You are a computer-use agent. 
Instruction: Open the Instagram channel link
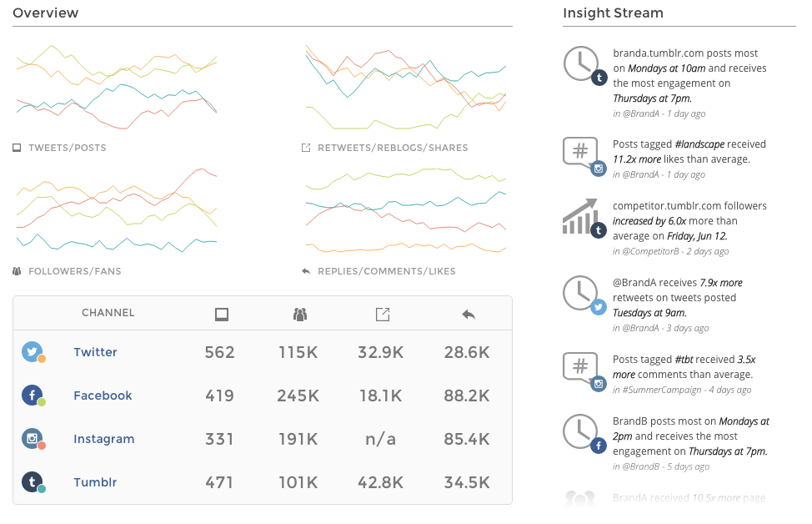(103, 439)
